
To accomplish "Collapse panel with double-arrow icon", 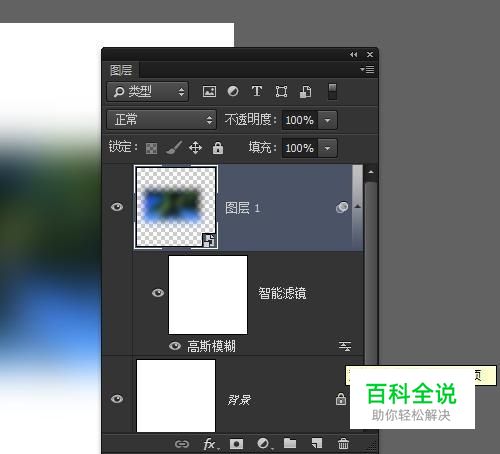I will 353,55.
